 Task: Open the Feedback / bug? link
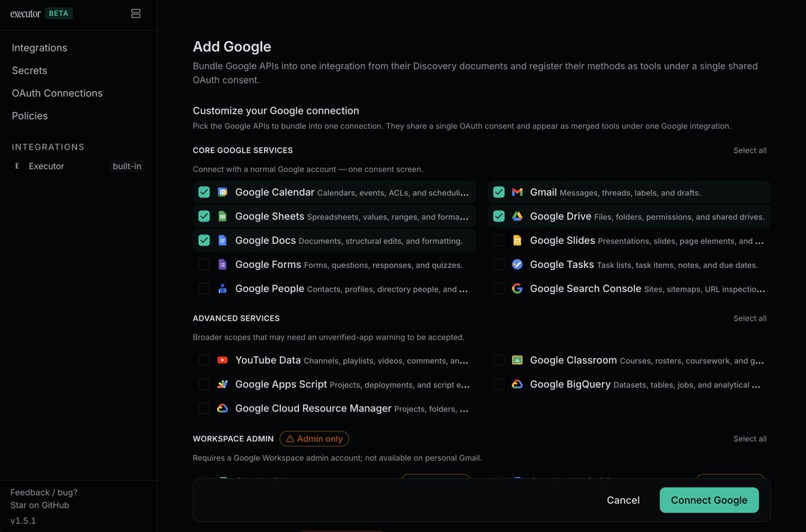click(44, 492)
